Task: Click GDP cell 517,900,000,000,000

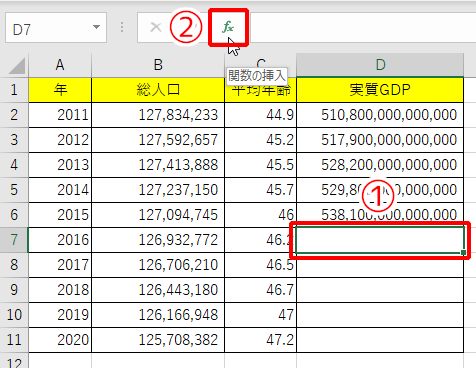Action: 380,140
